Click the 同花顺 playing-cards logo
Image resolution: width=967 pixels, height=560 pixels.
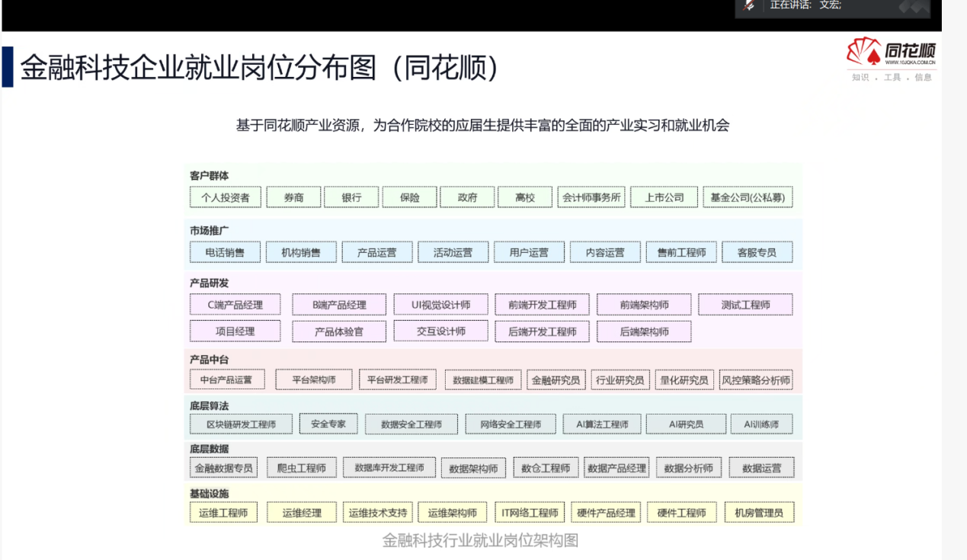click(863, 52)
